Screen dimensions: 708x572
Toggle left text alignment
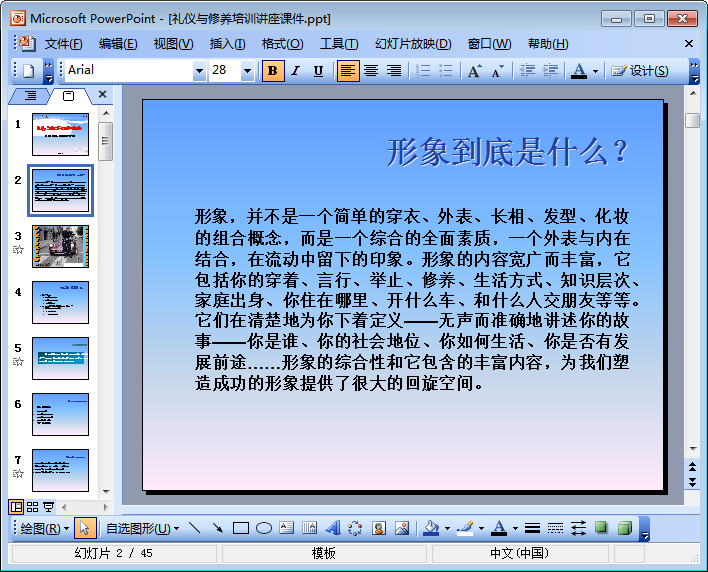[x=348, y=71]
